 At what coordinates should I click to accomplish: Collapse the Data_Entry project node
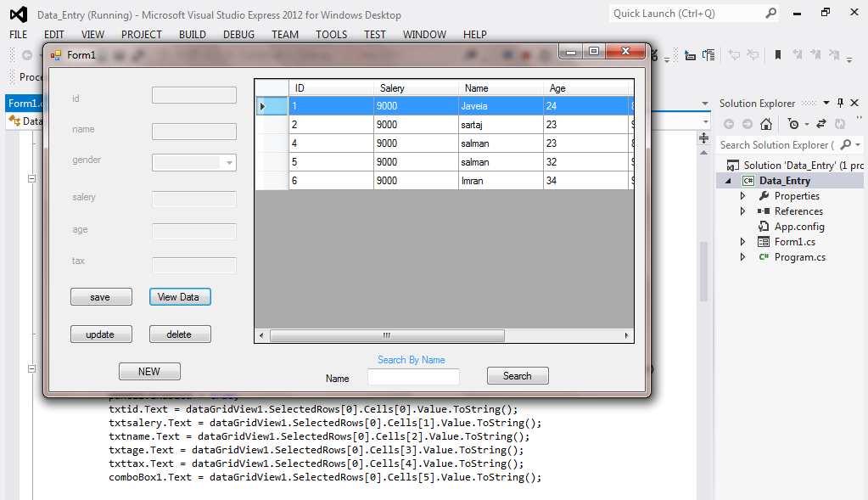[729, 181]
